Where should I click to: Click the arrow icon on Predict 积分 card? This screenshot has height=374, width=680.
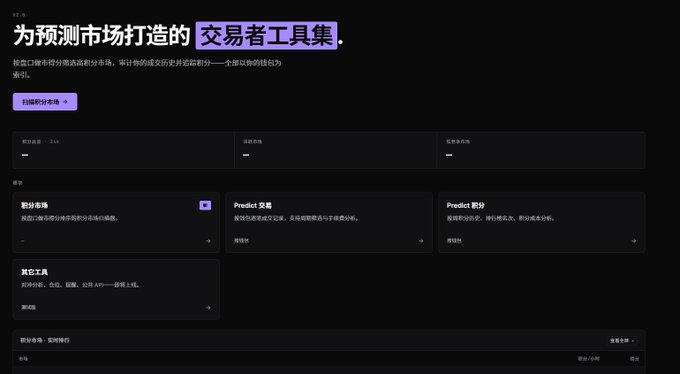634,241
